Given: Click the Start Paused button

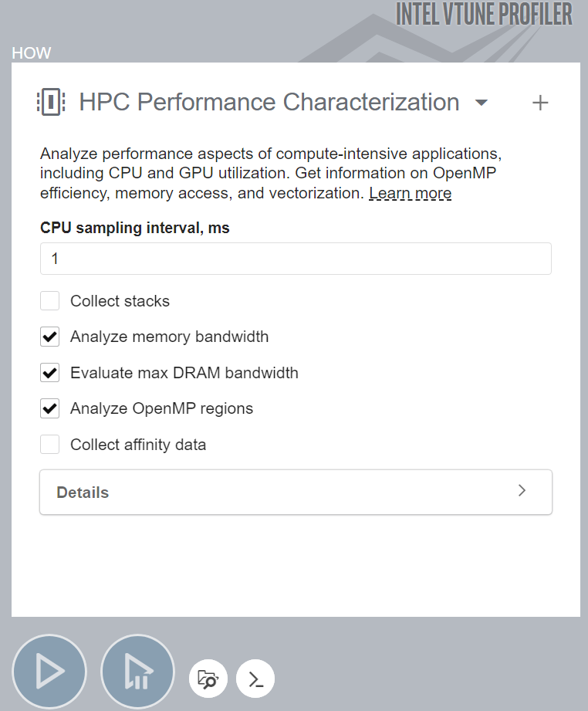Looking at the screenshot, I should pyautogui.click(x=138, y=672).
